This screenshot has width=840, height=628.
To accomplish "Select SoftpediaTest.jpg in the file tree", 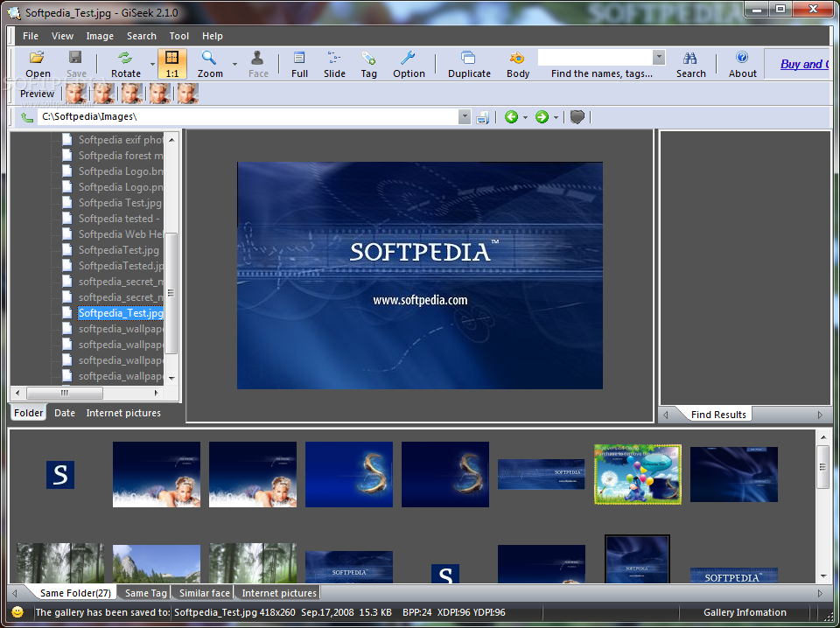I will coord(119,250).
